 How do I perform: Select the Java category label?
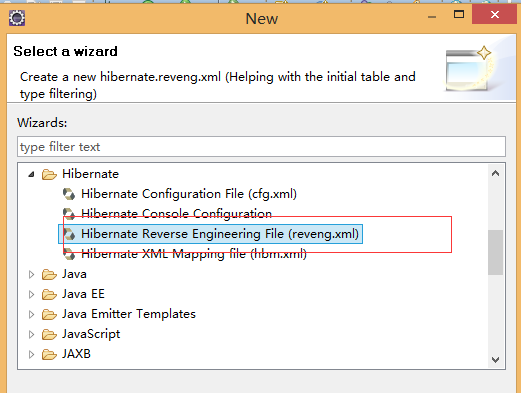[74, 274]
